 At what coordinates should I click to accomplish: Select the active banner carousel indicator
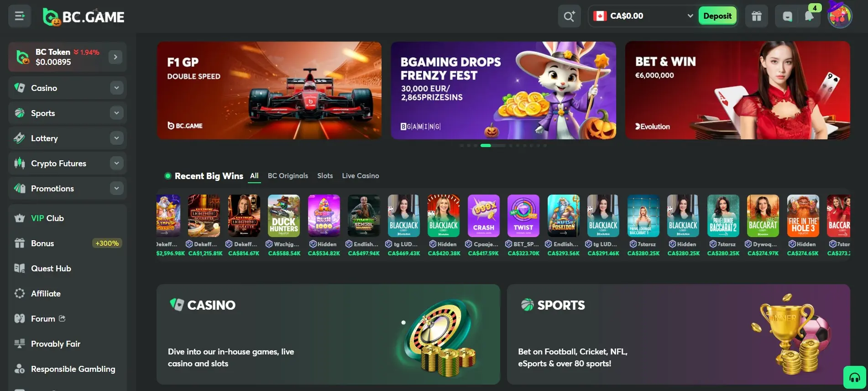[x=486, y=146]
